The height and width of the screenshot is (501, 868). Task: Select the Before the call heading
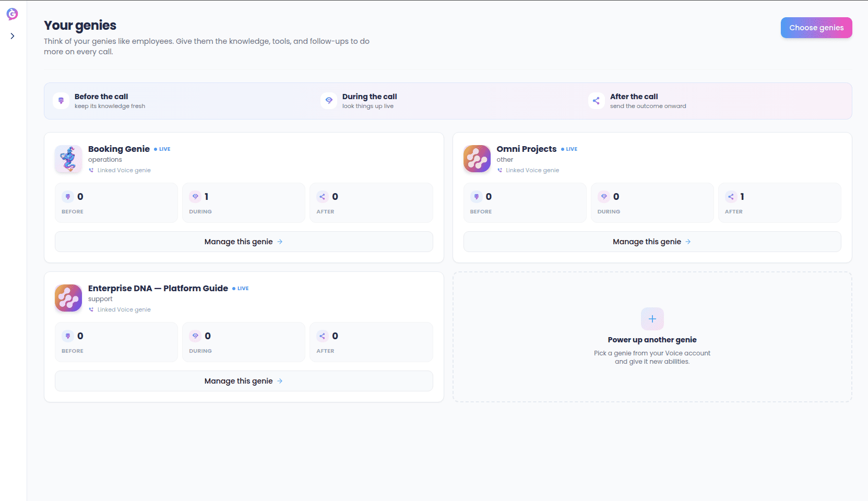point(101,97)
